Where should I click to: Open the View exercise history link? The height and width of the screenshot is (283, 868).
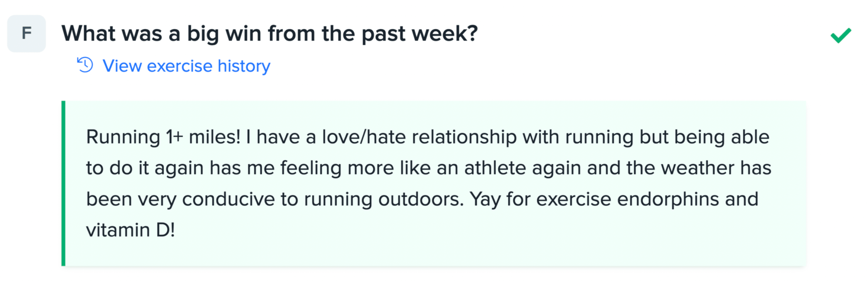coord(186,66)
